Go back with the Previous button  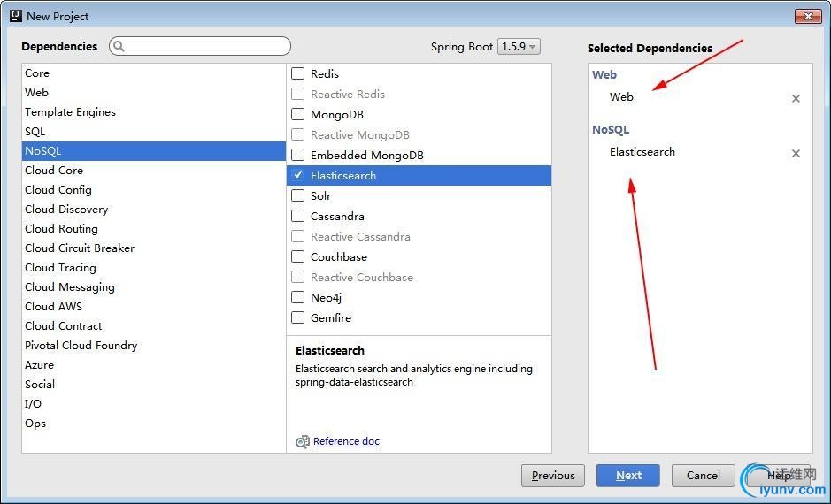[553, 476]
